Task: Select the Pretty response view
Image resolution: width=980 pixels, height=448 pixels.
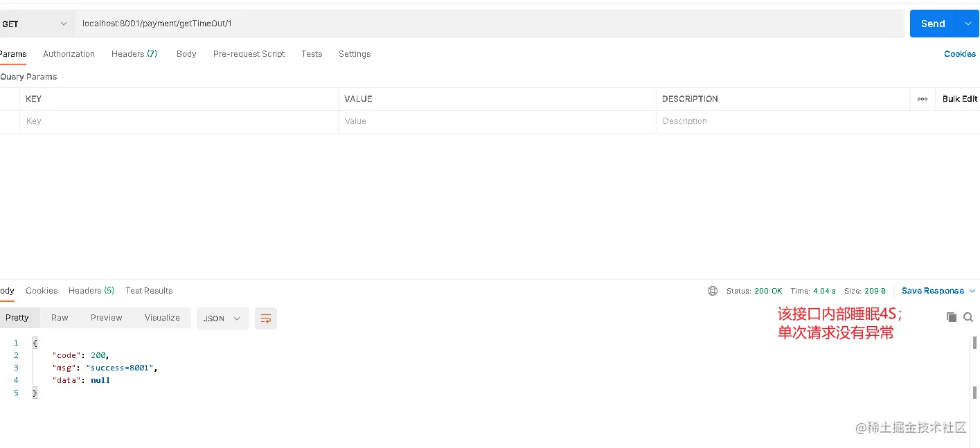Action: pos(17,318)
